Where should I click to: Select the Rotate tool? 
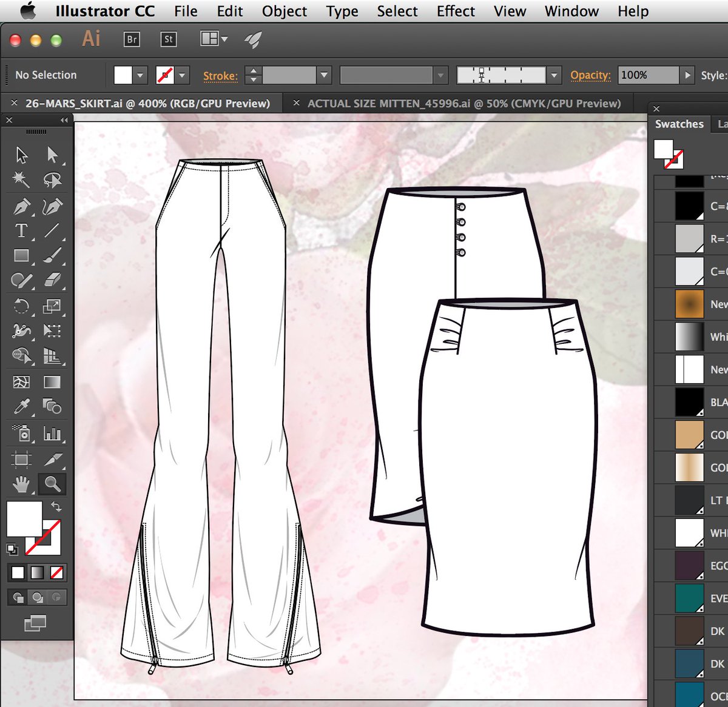(x=22, y=306)
